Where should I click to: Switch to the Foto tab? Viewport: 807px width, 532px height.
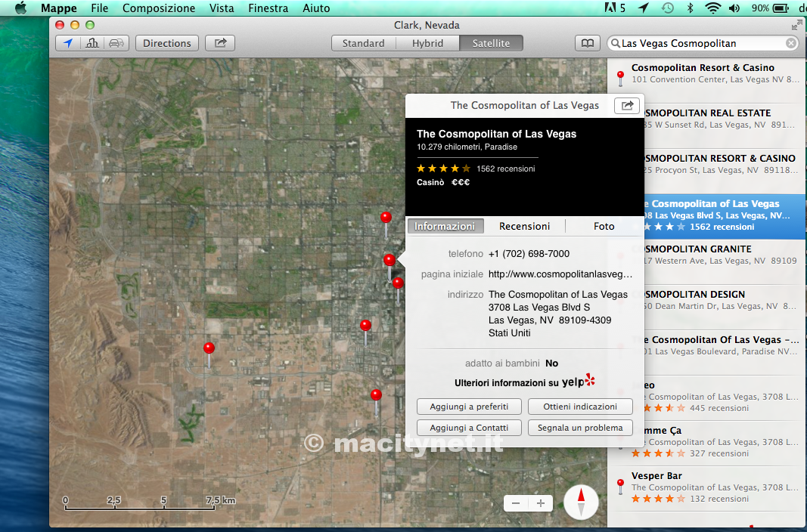coord(604,226)
